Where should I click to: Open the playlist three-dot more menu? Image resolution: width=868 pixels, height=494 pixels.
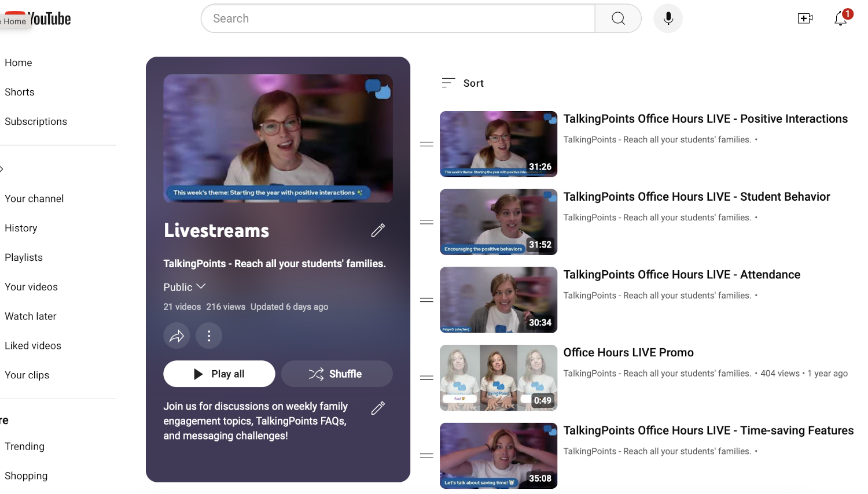point(209,336)
